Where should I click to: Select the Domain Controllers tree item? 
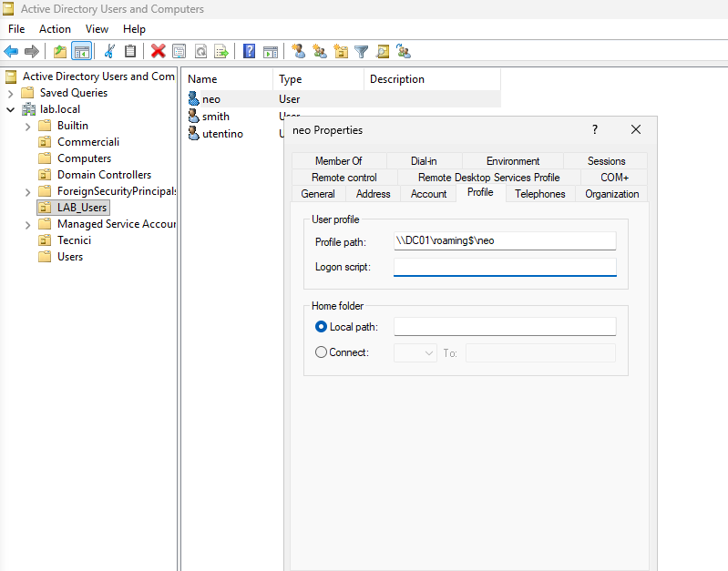pos(104,175)
